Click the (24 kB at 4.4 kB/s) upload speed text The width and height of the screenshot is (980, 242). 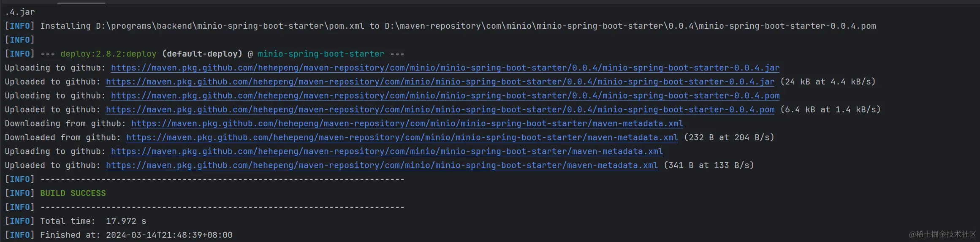coord(828,82)
